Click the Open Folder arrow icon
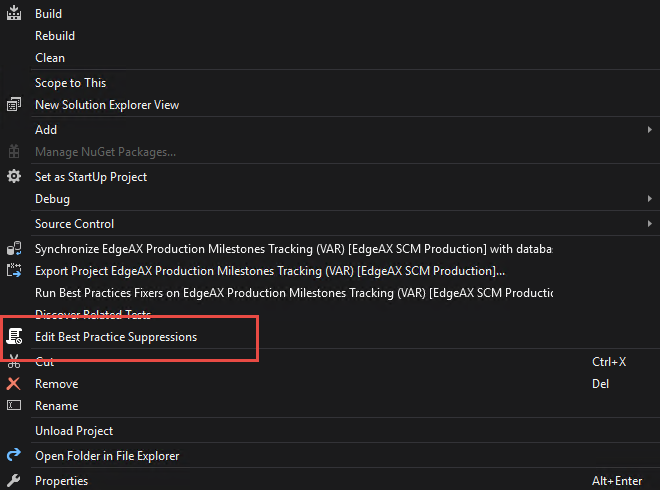 tap(14, 456)
